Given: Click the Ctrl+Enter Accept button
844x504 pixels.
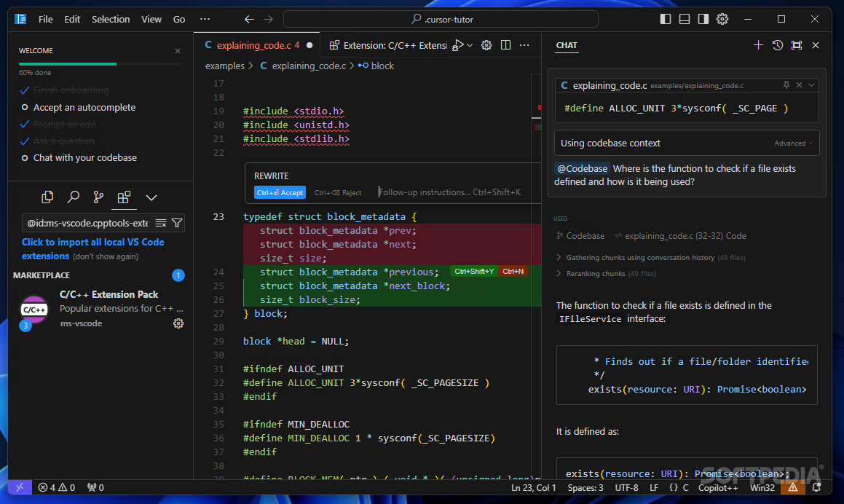Looking at the screenshot, I should pos(280,192).
